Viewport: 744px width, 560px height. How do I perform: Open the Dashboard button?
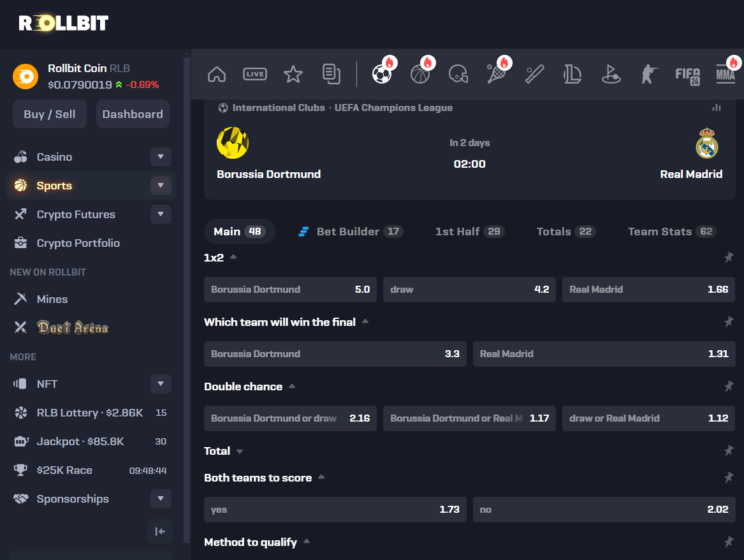(133, 114)
